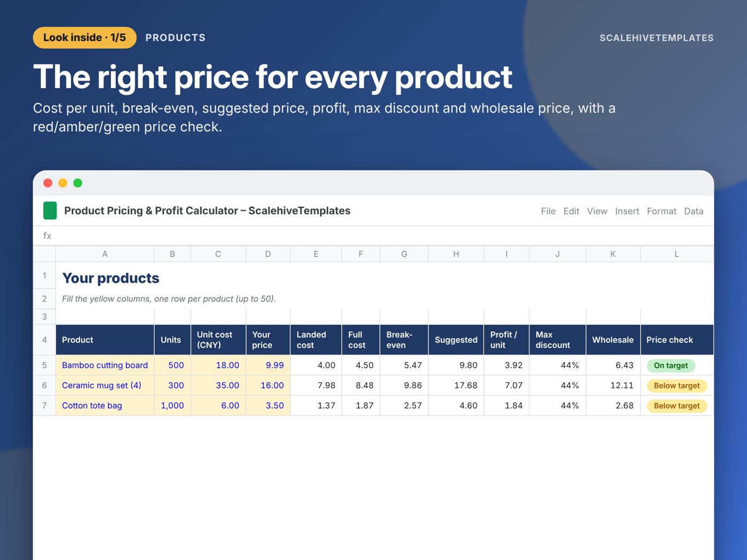Open the Insert menu
Viewport: 747px width, 560px height.
pyautogui.click(x=627, y=211)
